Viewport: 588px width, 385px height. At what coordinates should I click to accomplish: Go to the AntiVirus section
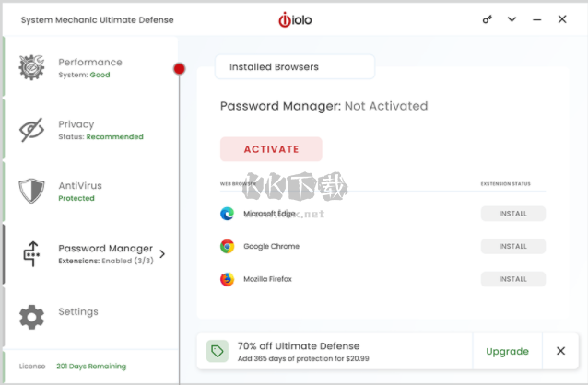[x=90, y=192]
